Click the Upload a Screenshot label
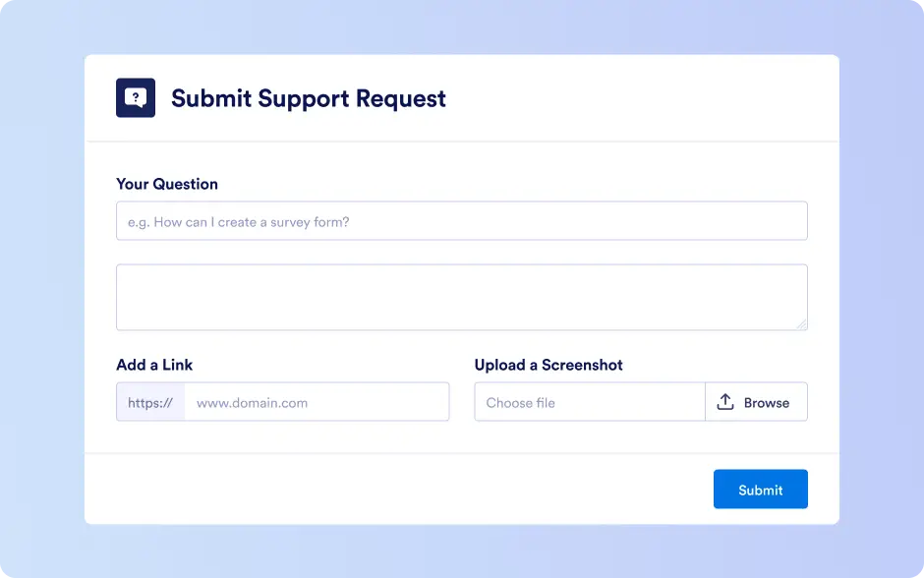 [x=549, y=365]
